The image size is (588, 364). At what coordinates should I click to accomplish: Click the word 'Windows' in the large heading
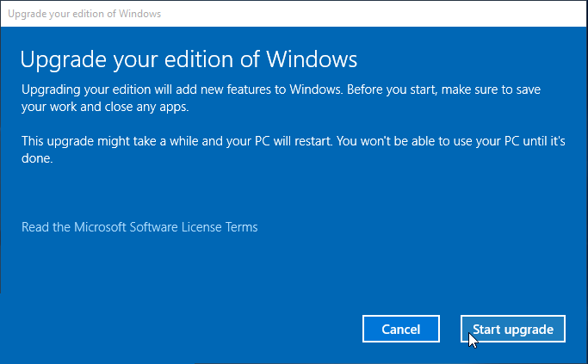pos(312,59)
